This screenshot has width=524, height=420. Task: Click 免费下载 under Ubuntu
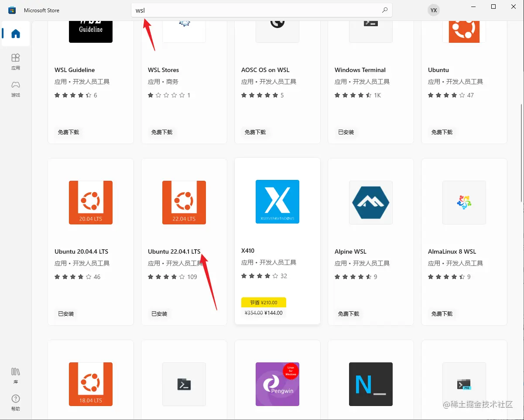[442, 132]
